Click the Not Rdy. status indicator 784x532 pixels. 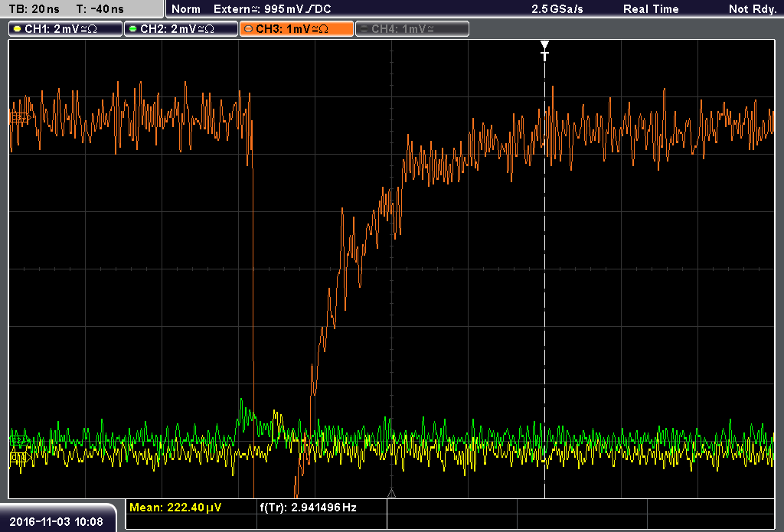[752, 9]
